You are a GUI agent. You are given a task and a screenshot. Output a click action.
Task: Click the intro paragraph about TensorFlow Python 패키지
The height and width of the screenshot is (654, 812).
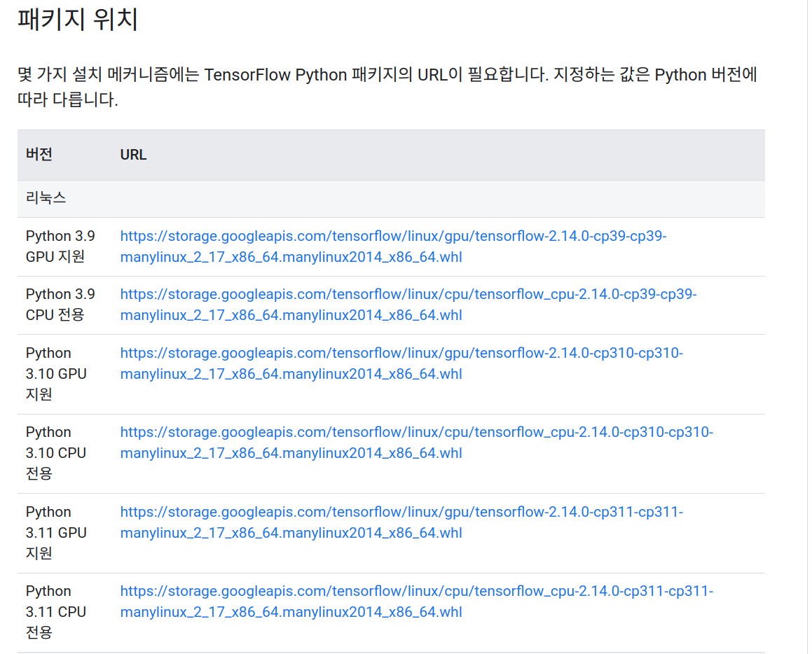tap(387, 87)
